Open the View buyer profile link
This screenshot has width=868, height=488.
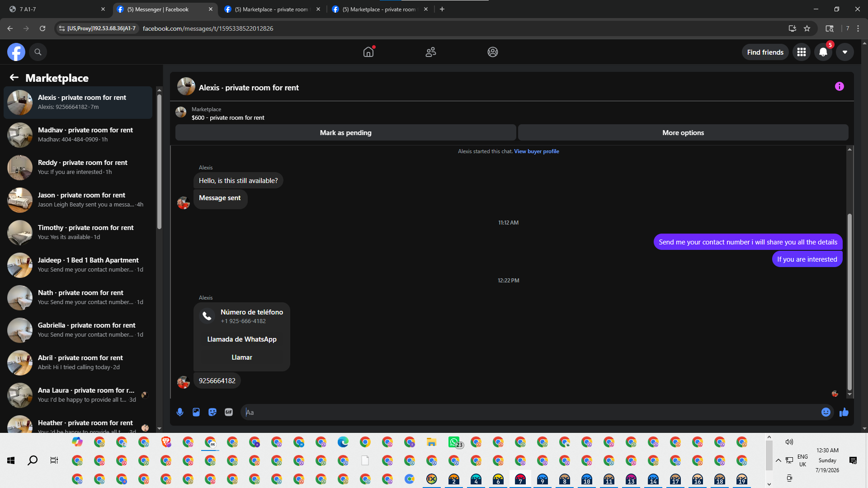tap(537, 151)
